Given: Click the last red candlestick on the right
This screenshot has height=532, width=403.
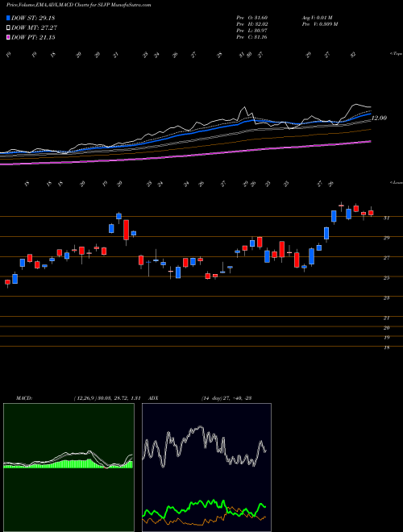Looking at the screenshot, I should pyautogui.click(x=371, y=212).
